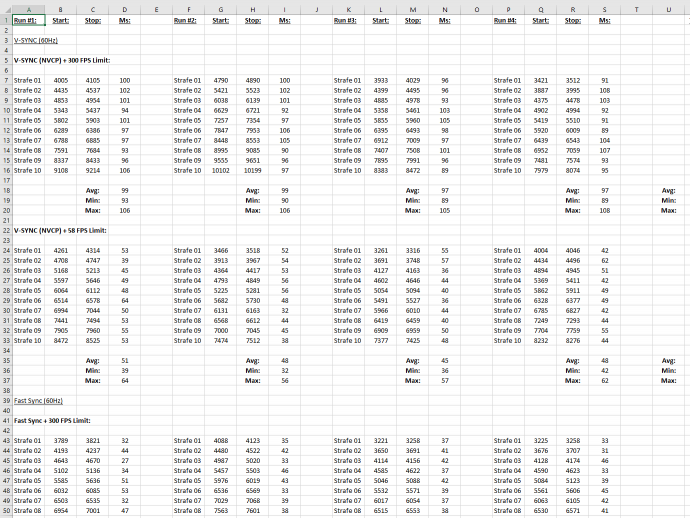Click the 'Run #2:' cell
This screenshot has width=690, height=518.
tap(188, 20)
